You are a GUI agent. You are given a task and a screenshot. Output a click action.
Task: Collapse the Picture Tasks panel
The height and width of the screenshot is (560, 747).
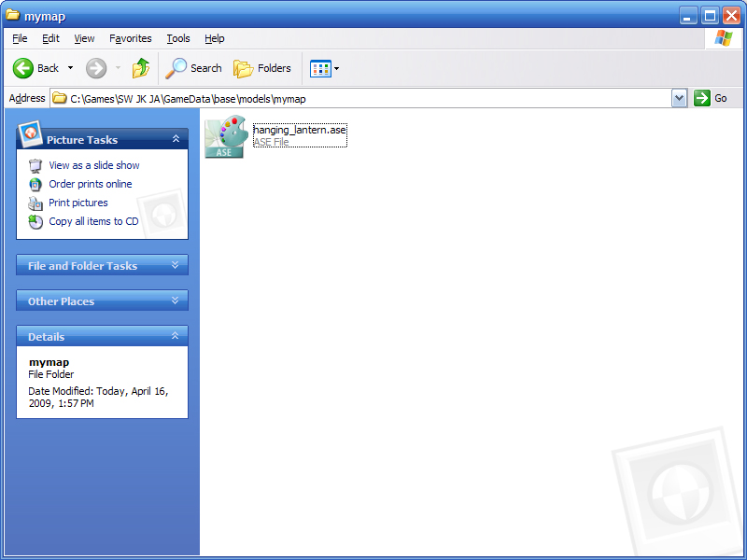pos(176,138)
